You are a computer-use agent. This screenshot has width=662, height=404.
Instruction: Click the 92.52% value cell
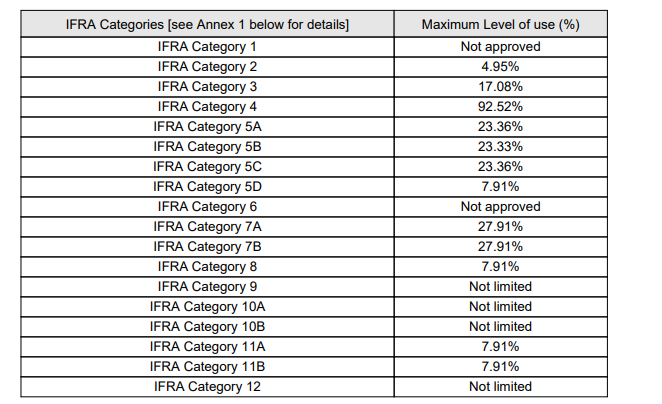500,107
